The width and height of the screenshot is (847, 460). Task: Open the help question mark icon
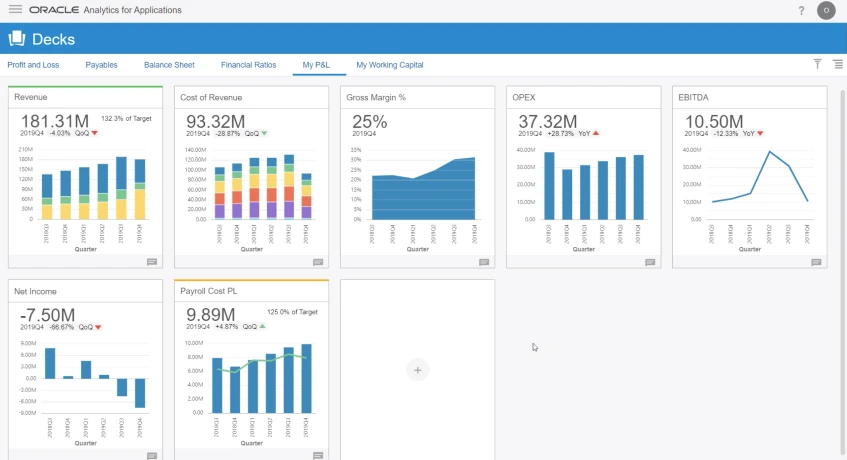[801, 10]
